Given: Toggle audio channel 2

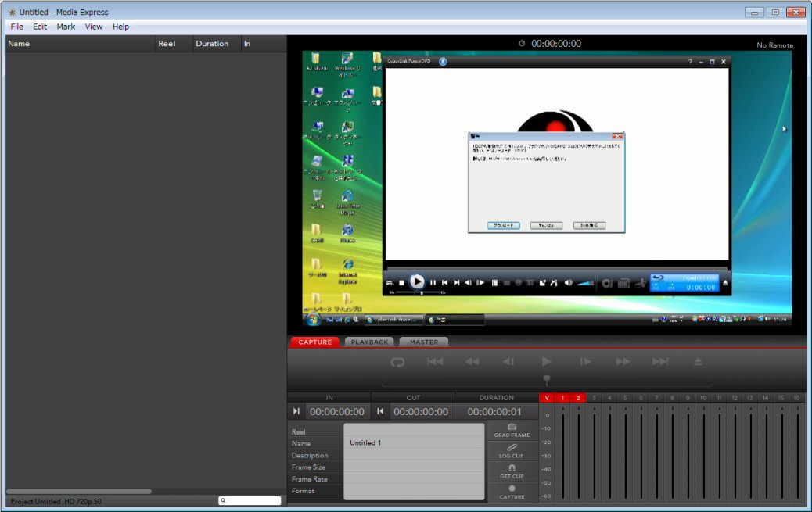Looking at the screenshot, I should pos(578,398).
